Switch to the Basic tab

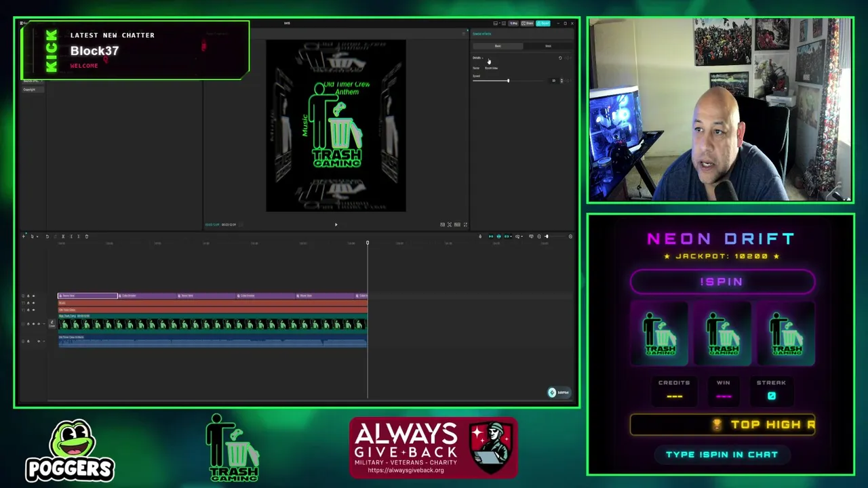(498, 46)
